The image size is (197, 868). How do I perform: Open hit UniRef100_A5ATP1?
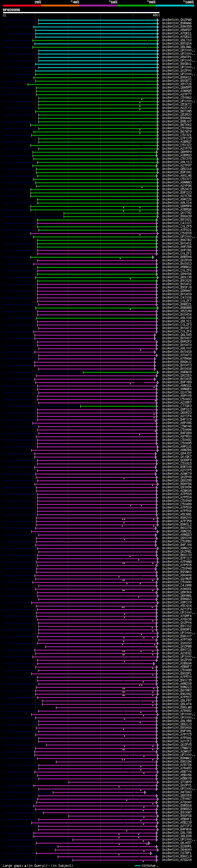tap(177, 57)
